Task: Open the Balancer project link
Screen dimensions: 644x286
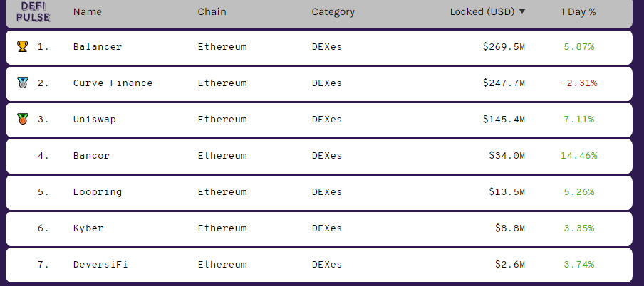Action: click(x=98, y=46)
